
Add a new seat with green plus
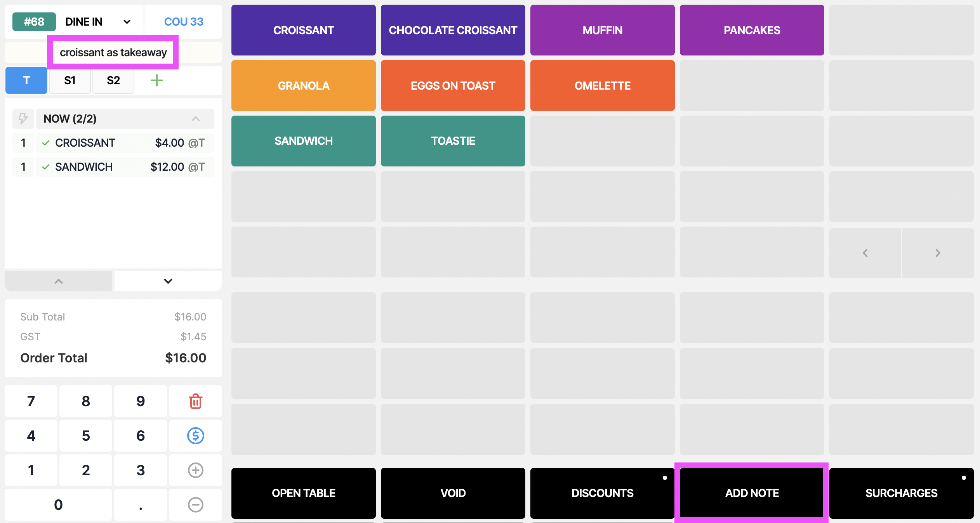(x=156, y=81)
